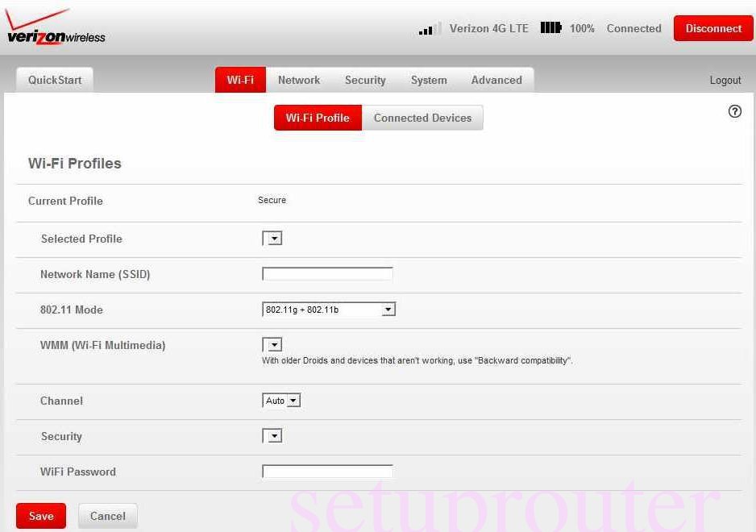The width and height of the screenshot is (756, 532).
Task: Click the battery level icon
Action: click(551, 27)
